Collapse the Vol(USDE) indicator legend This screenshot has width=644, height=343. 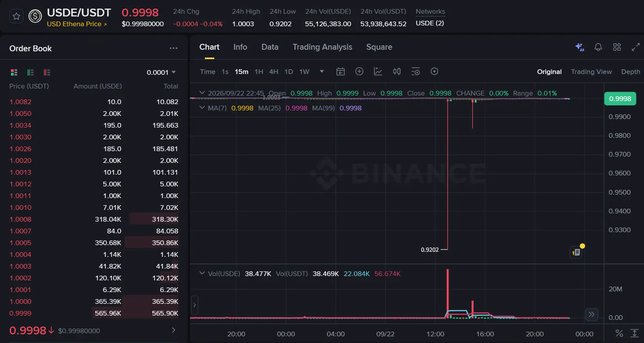click(202, 273)
